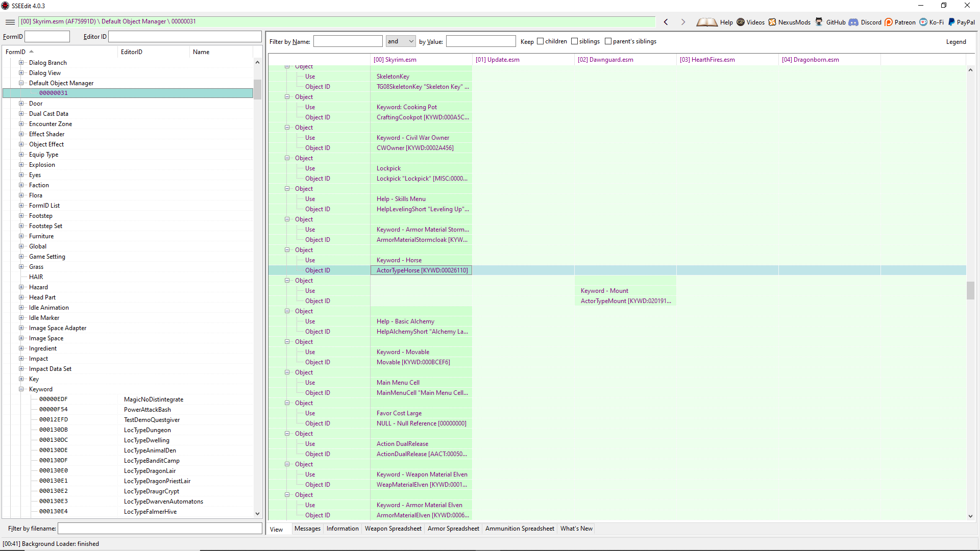
Task: Navigate forward with the right arrow
Action: 683,22
